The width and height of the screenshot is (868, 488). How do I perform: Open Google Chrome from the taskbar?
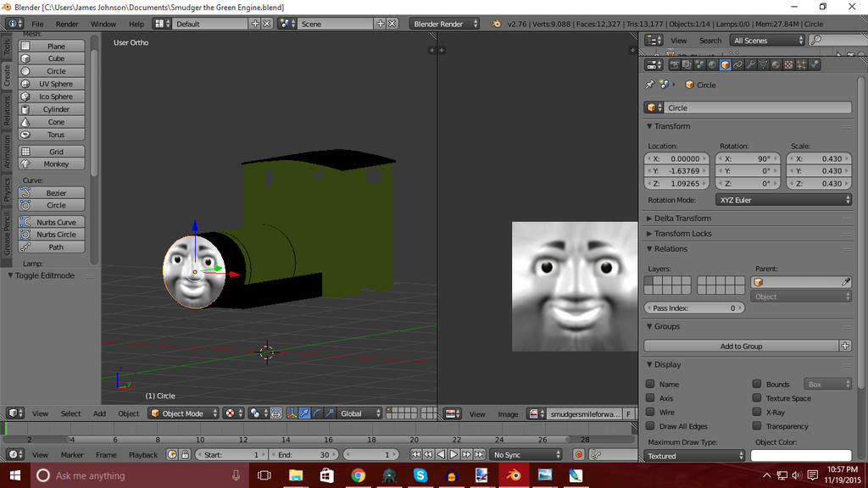(359, 475)
